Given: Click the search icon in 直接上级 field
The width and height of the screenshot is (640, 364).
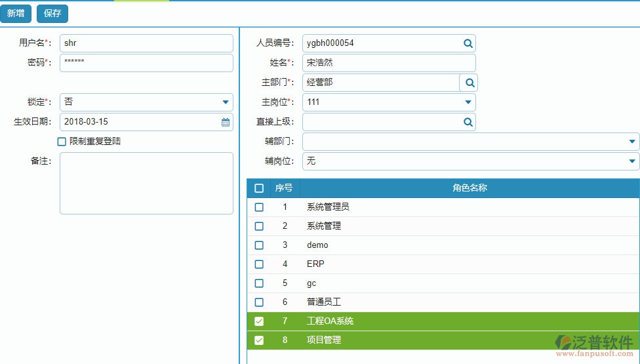Looking at the screenshot, I should tap(468, 122).
